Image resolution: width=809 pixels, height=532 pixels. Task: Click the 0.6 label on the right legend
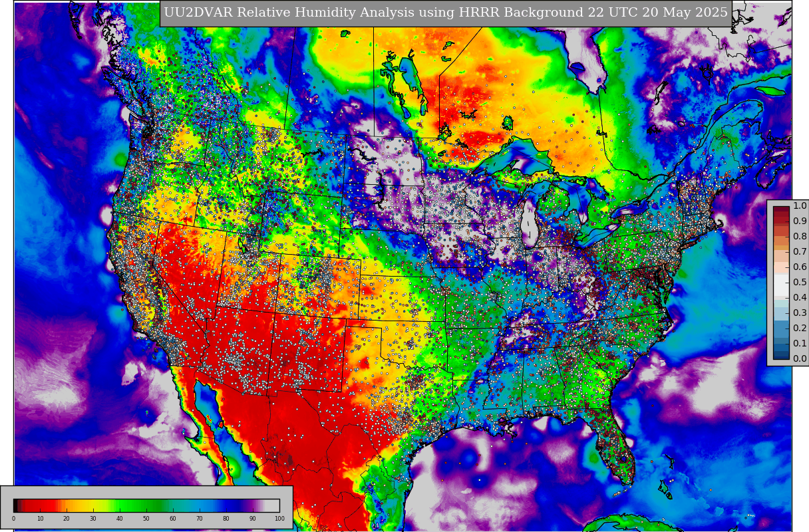point(800,267)
